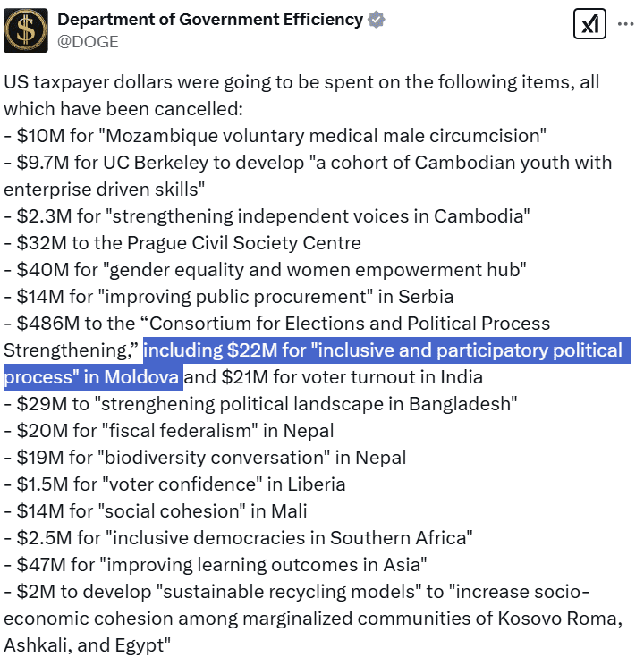Open the Grok xAI explain icon
Viewport: 644px width, 657px height.
589,26
